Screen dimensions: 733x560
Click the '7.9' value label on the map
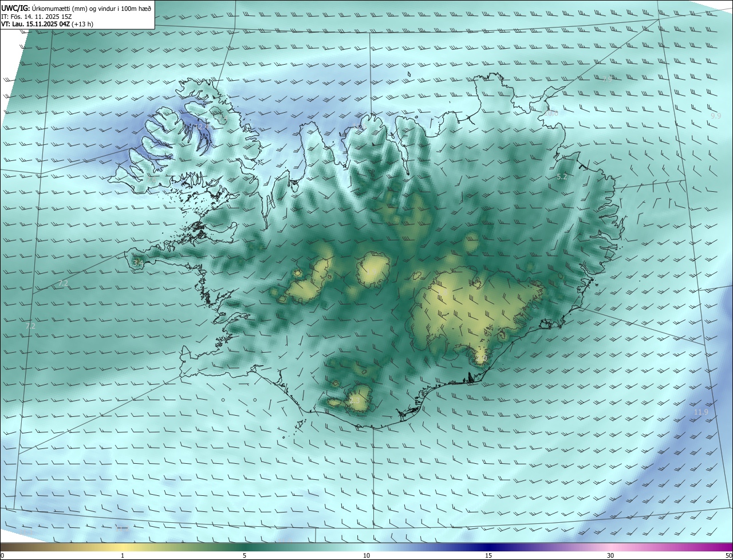[x=606, y=78]
